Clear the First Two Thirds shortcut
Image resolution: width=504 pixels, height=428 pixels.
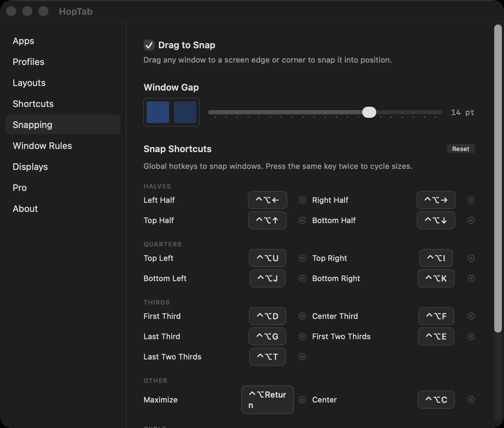pos(471,336)
